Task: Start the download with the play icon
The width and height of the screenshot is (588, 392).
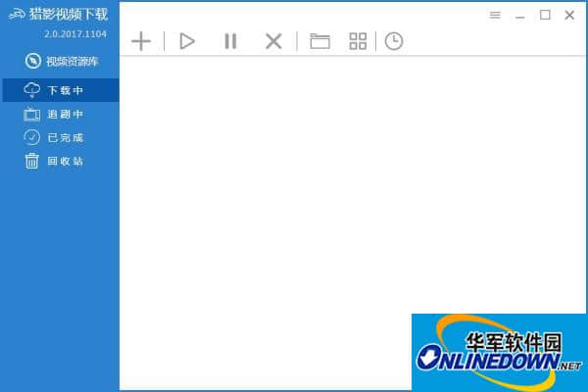Action: click(x=187, y=41)
